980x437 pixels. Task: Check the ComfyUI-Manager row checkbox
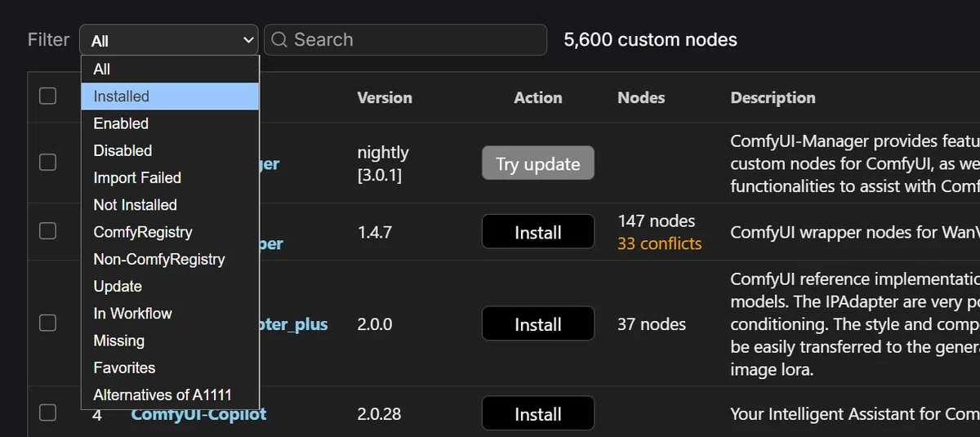click(x=48, y=163)
